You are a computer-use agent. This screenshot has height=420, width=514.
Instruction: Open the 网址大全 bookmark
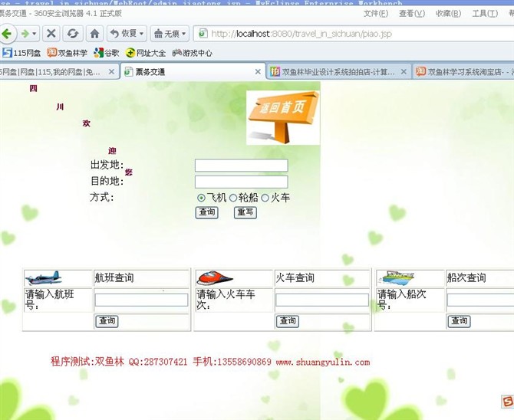[146, 53]
